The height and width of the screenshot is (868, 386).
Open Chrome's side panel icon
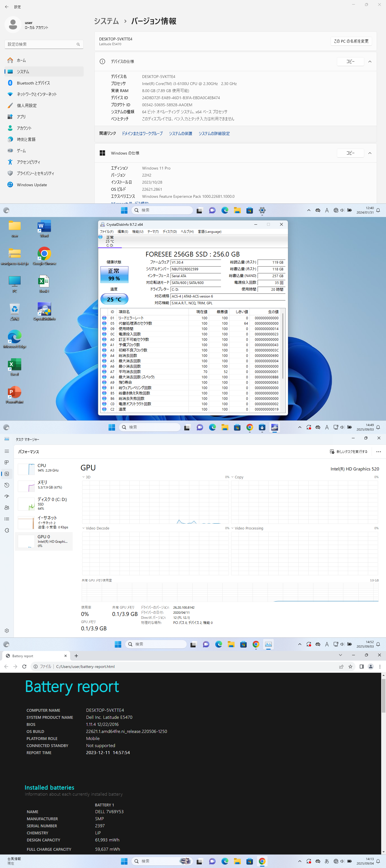point(361,667)
